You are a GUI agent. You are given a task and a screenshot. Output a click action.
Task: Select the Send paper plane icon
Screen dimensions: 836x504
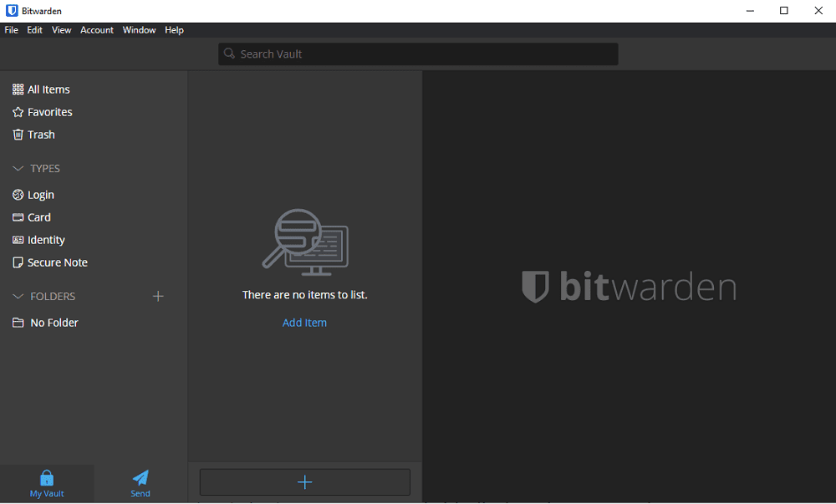pos(140,476)
